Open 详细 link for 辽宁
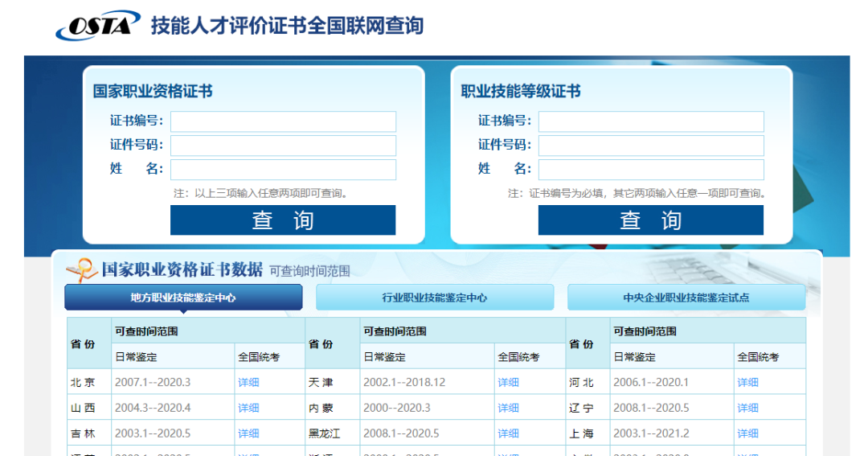 (748, 408)
